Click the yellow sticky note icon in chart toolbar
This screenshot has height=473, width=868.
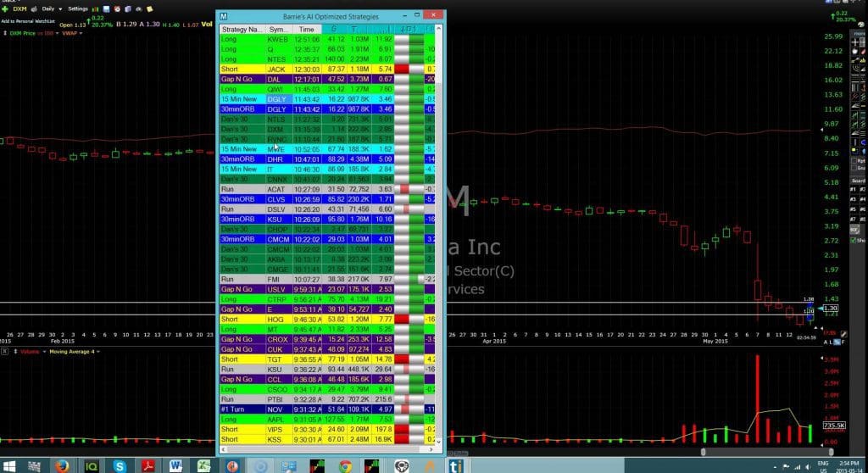point(149,9)
